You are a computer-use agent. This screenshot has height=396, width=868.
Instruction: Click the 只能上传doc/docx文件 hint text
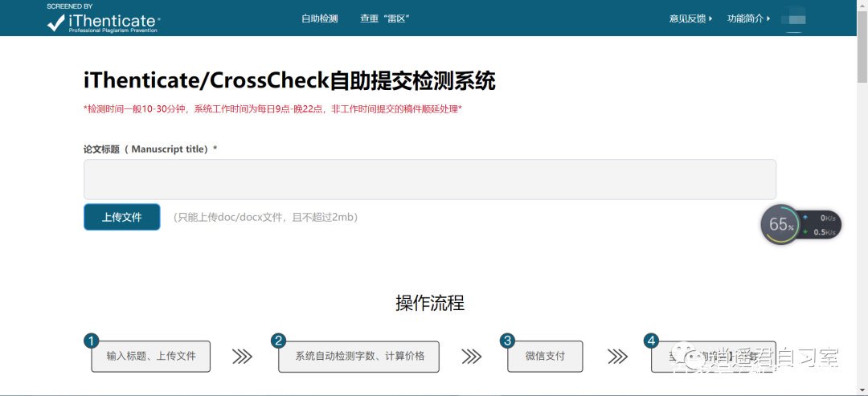[265, 218]
